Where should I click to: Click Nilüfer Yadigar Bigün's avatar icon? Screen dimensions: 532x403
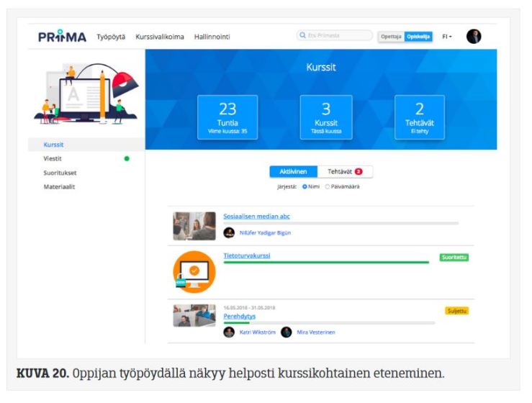(229, 232)
